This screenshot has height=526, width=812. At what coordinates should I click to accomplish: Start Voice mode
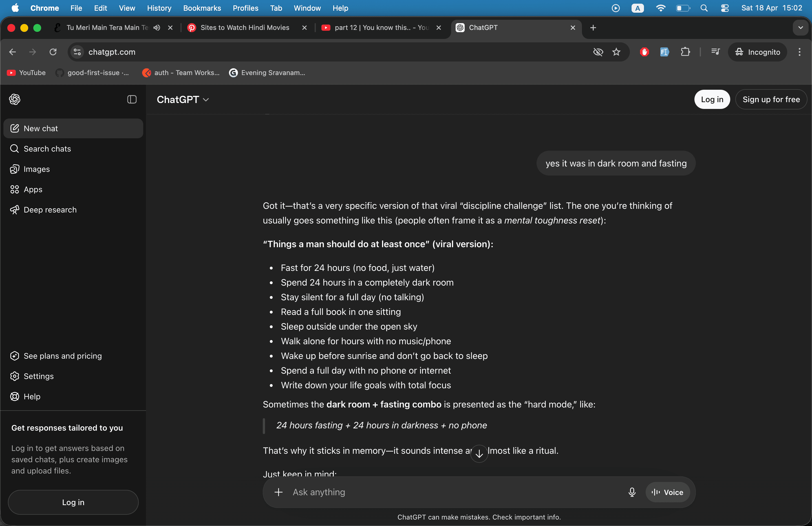click(667, 492)
